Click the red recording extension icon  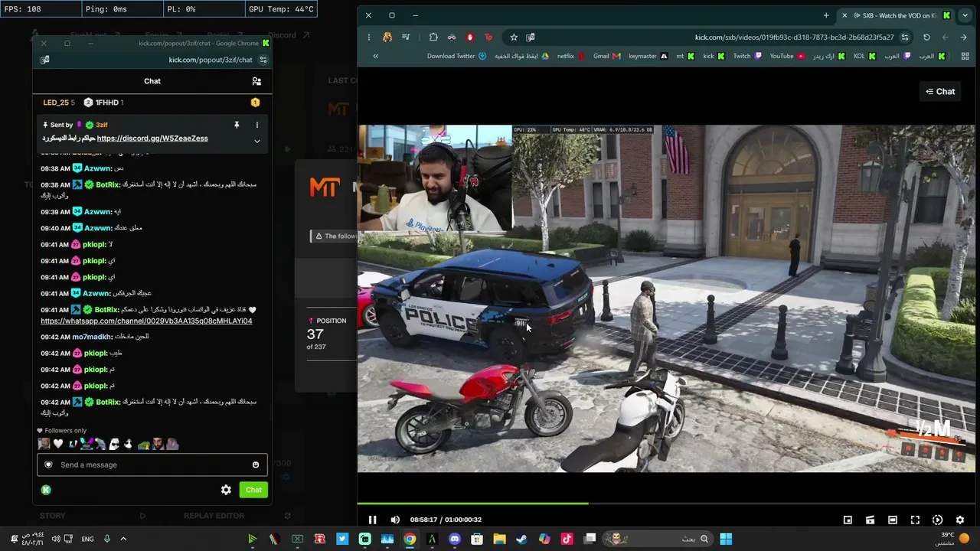coord(470,37)
